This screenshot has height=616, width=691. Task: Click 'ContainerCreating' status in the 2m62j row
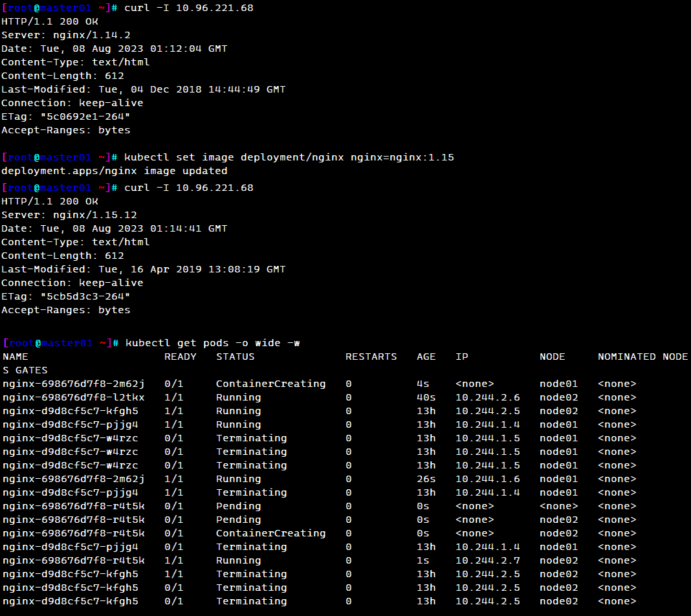tap(271, 384)
